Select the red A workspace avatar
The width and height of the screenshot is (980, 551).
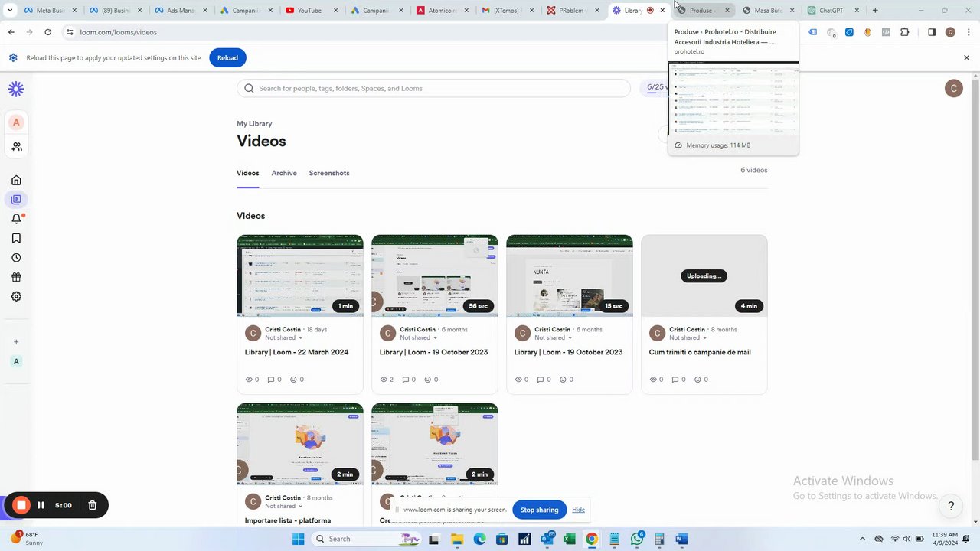(16, 122)
